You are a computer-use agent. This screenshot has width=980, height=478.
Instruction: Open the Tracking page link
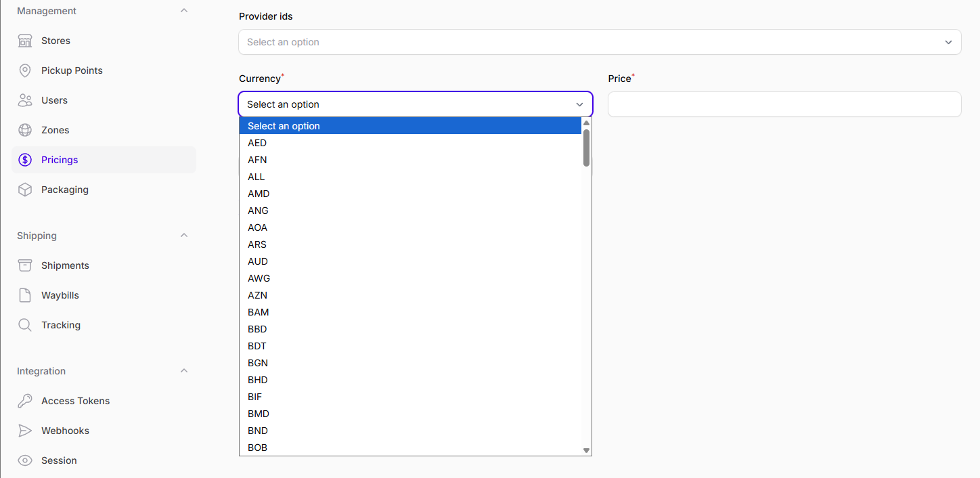pos(61,325)
